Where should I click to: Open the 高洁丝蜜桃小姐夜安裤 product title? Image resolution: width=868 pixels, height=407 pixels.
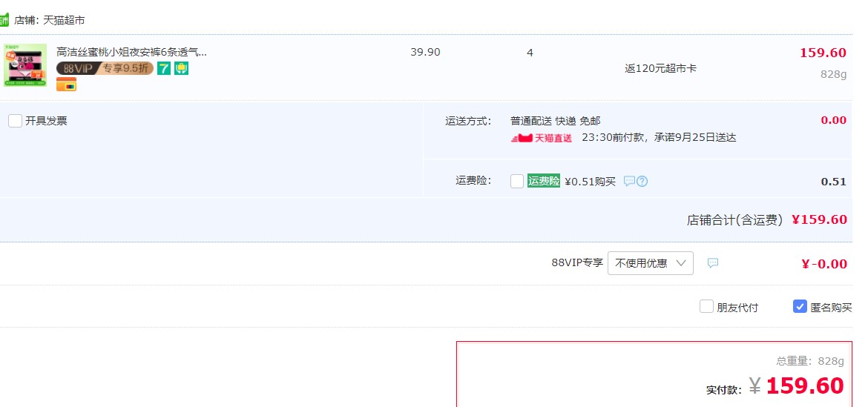point(132,53)
